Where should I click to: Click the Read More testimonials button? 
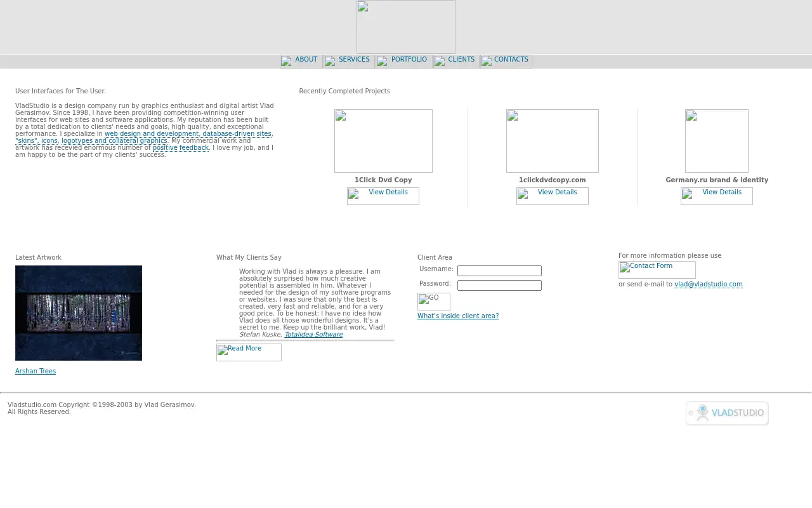[x=249, y=352]
